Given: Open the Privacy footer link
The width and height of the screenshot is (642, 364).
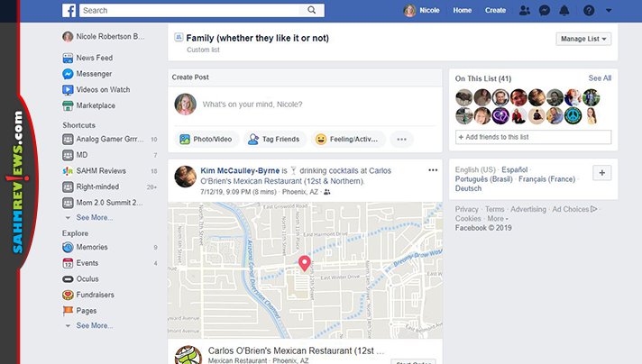Looking at the screenshot, I should tap(466, 209).
